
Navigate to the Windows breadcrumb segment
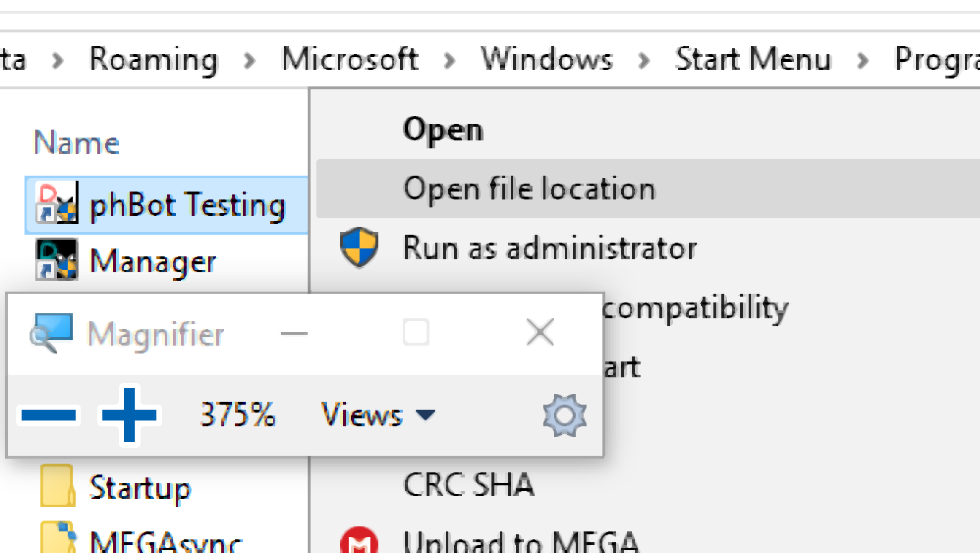click(547, 59)
